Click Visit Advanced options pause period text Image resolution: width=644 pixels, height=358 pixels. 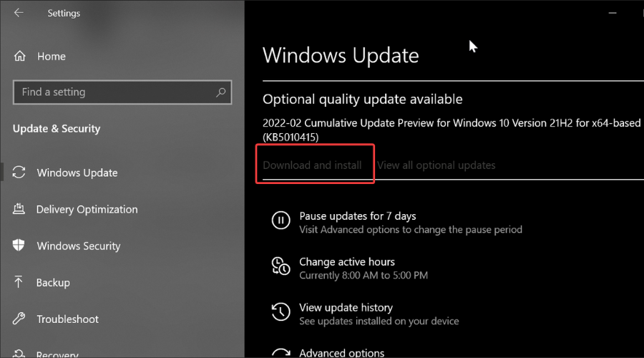pyautogui.click(x=411, y=229)
